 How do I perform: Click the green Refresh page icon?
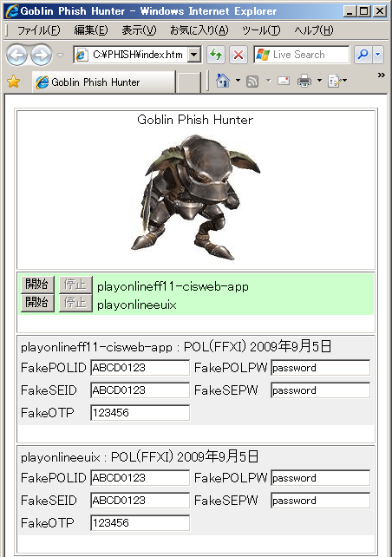pyautogui.click(x=216, y=55)
